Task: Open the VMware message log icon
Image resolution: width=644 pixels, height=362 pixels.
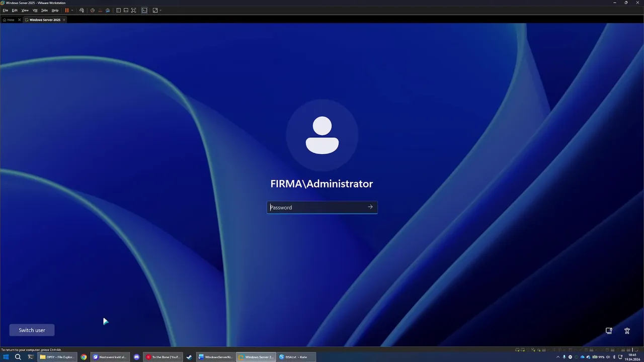Action: coord(636,350)
